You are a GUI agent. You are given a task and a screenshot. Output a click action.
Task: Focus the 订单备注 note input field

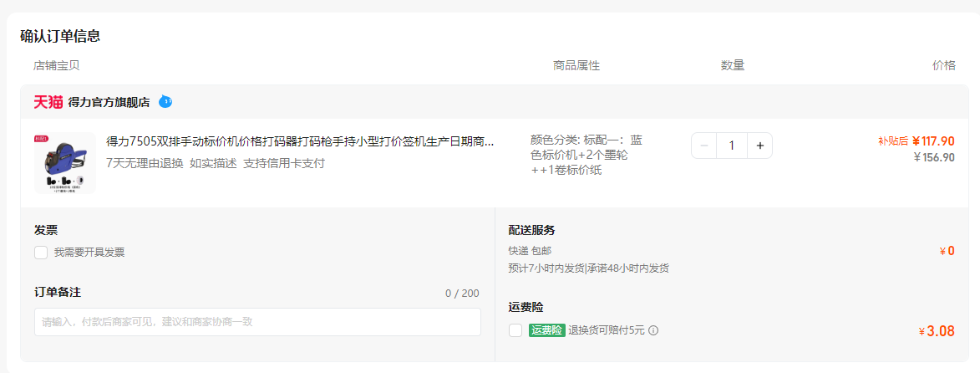coord(257,322)
